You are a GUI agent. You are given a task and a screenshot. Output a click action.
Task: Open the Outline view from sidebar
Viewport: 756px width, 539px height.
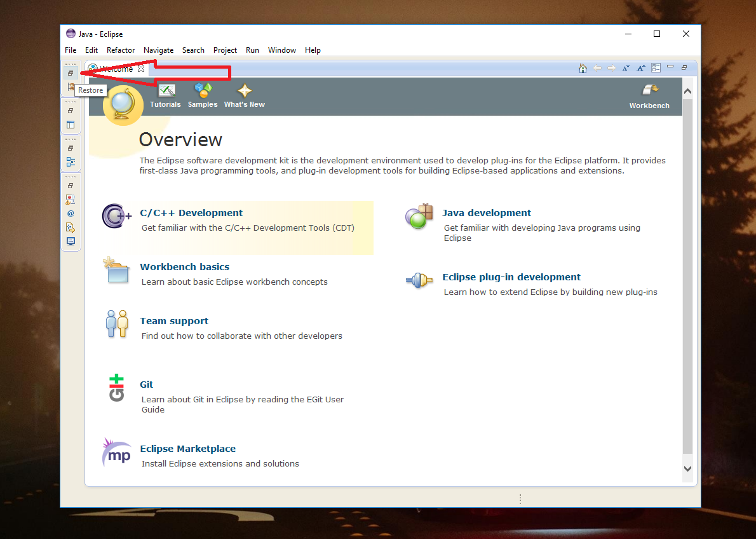(x=71, y=162)
